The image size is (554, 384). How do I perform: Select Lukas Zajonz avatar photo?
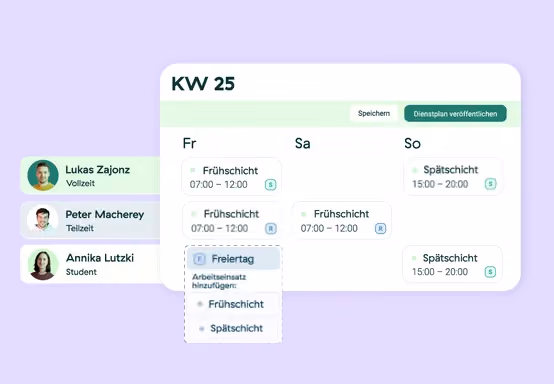tap(43, 175)
